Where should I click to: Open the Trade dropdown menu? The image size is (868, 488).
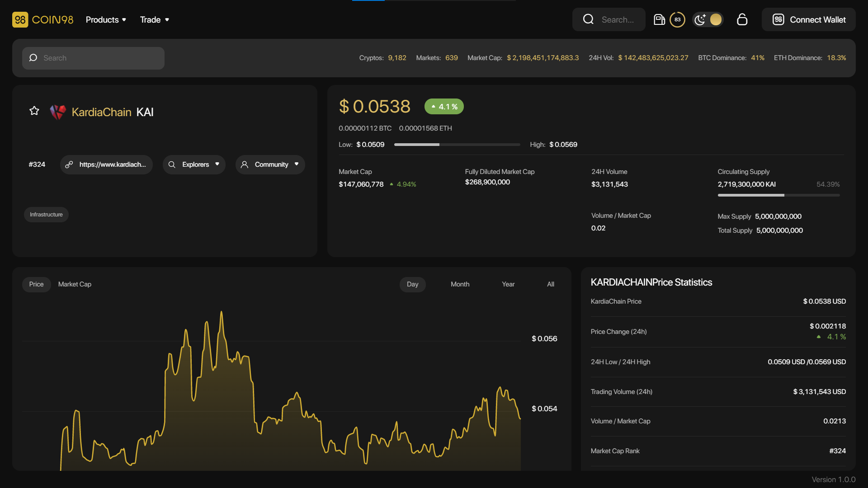pos(154,19)
